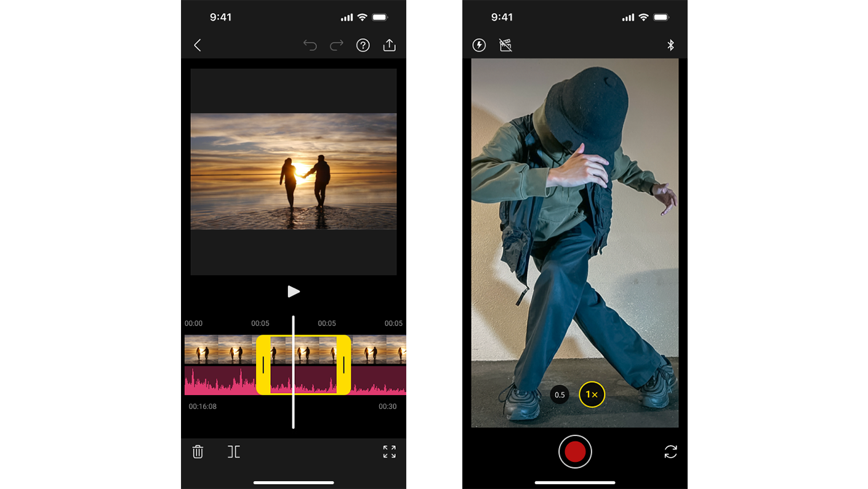Switch to 0.5x zoom
The image size is (868, 489).
coord(559,395)
